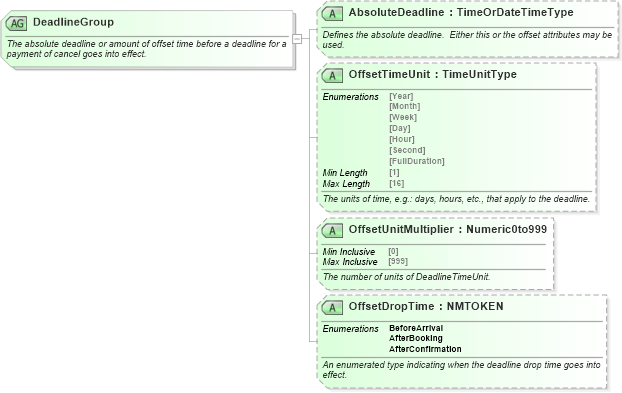This screenshot has height=393, width=622.
Task: Click the [Hour] enumeration value
Action: (402, 139)
